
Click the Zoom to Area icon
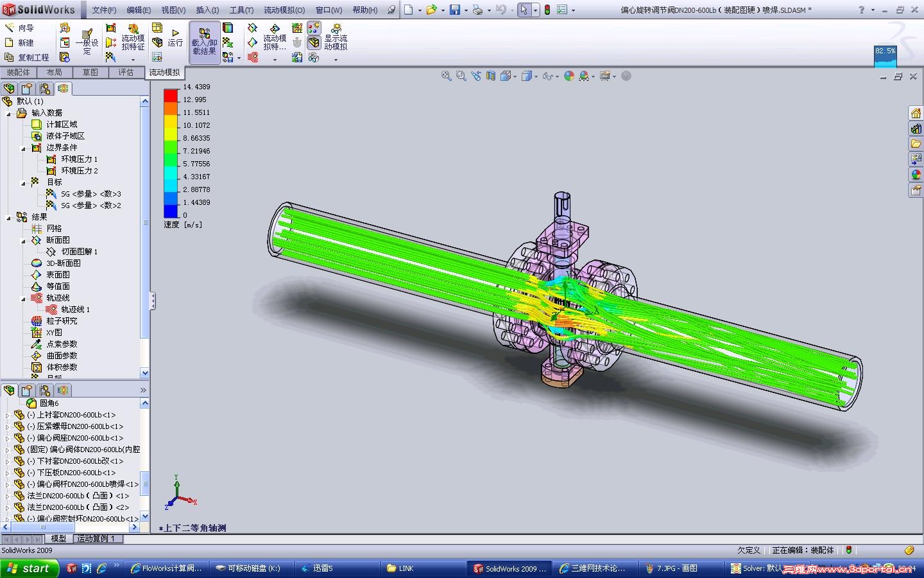pyautogui.click(x=461, y=76)
